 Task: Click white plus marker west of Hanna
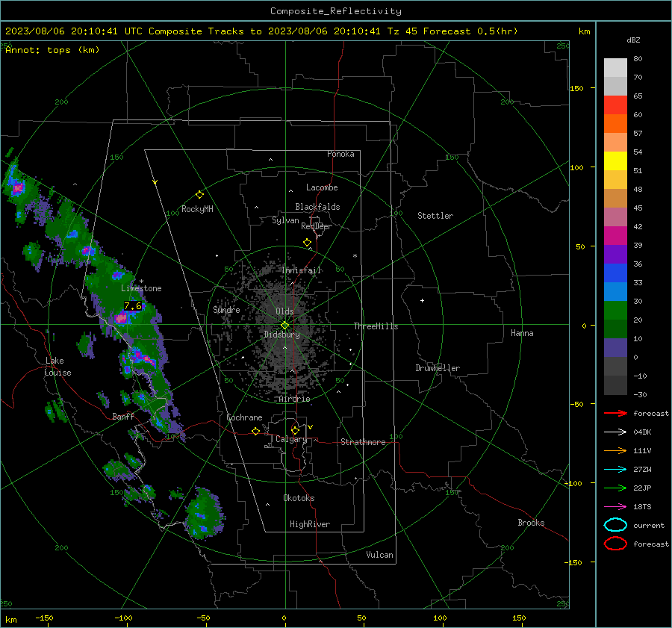point(422,300)
